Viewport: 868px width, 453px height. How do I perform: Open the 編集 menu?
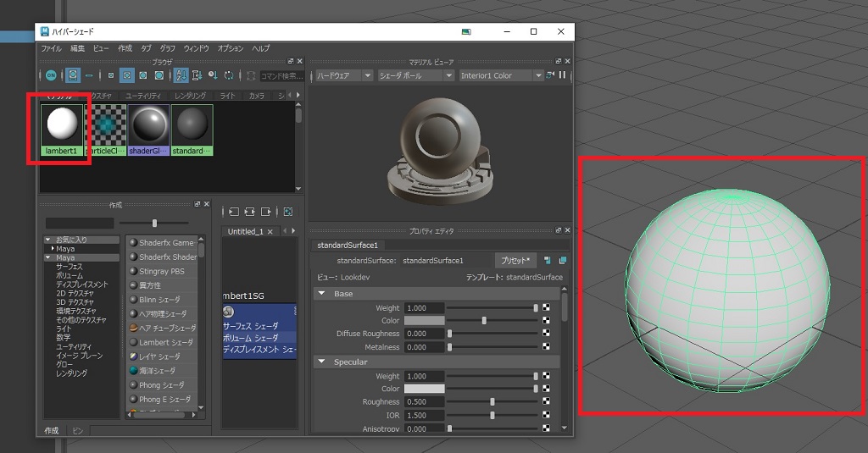[x=77, y=48]
